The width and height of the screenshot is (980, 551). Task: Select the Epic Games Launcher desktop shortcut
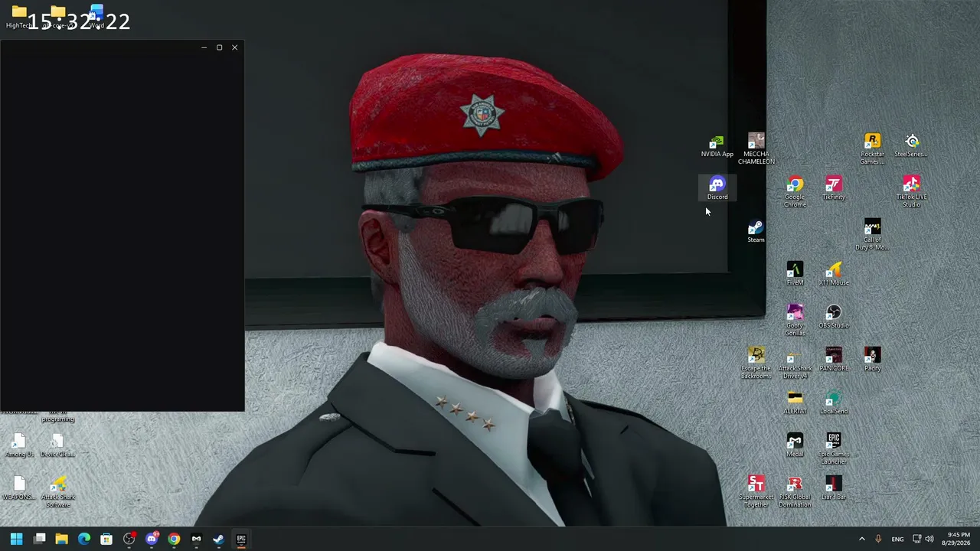[x=834, y=449]
